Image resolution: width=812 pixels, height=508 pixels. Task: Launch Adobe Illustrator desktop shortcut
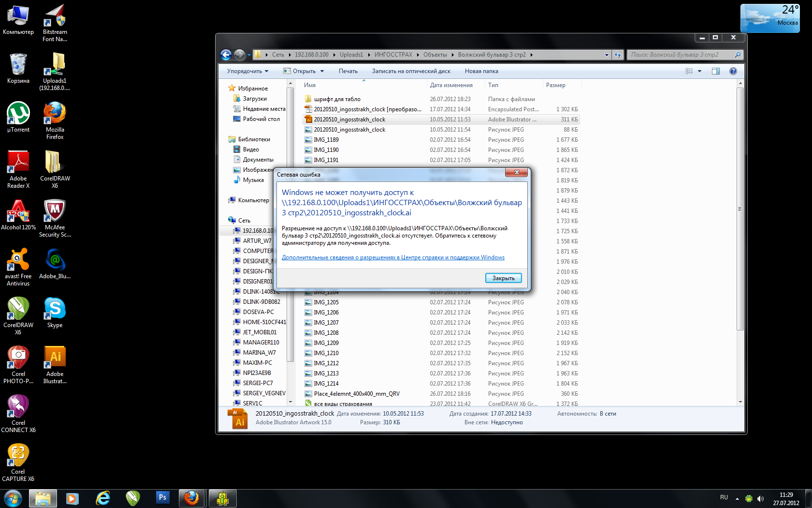55,365
